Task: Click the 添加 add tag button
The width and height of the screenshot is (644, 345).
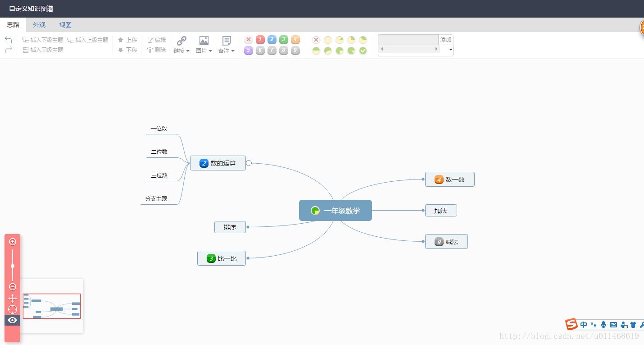Action: pos(446,40)
